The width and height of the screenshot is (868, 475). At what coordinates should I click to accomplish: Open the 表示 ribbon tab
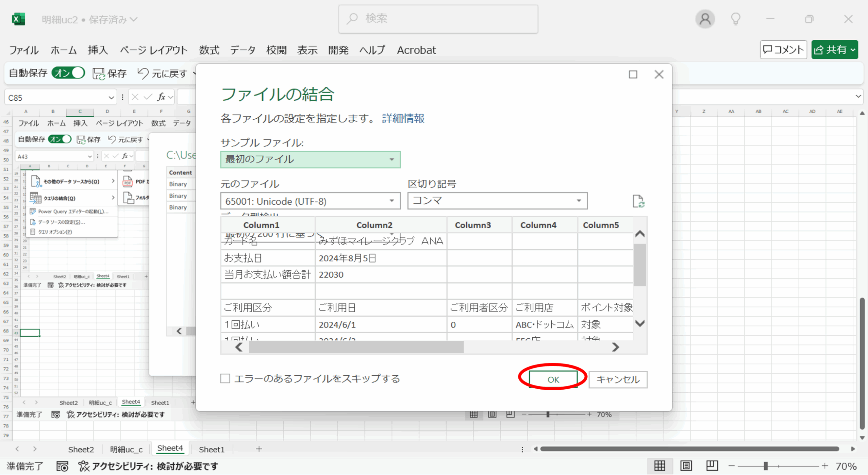(x=307, y=50)
